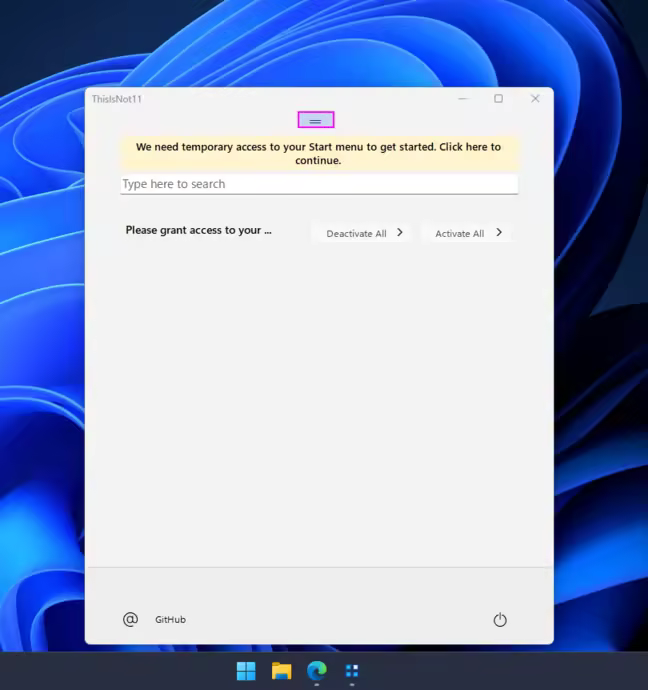Click the ThisIsNot11 title bar text
The height and width of the screenshot is (690, 648).
[116, 99]
